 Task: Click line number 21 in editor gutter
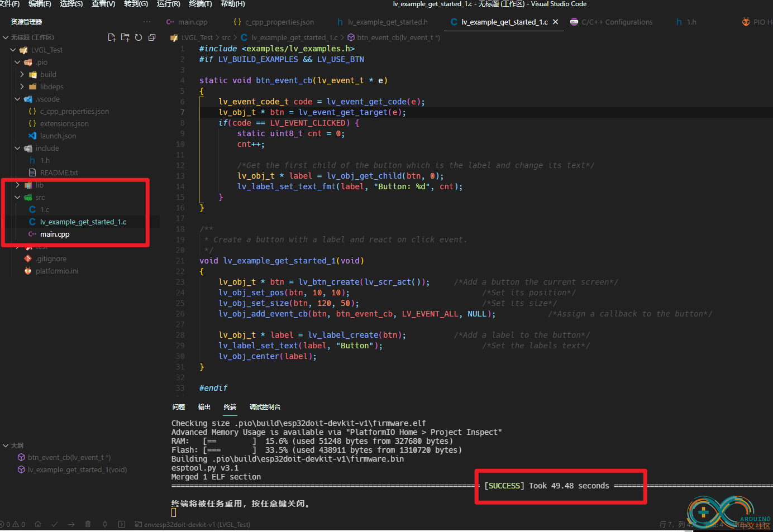tap(180, 261)
